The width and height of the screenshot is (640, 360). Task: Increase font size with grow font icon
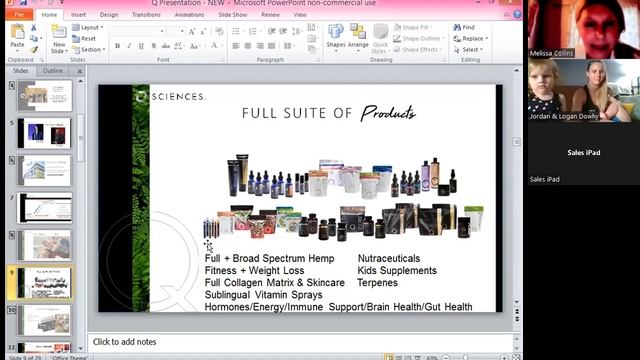tap(192, 31)
